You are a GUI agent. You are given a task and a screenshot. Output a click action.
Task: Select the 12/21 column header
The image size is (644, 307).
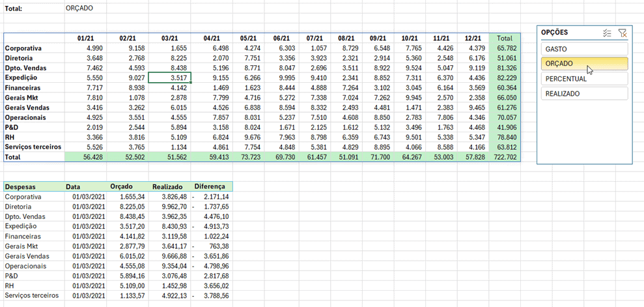473,38
